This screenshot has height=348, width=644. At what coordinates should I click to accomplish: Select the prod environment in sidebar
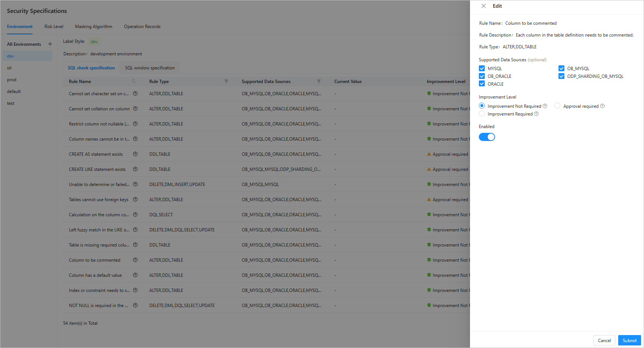click(x=12, y=80)
